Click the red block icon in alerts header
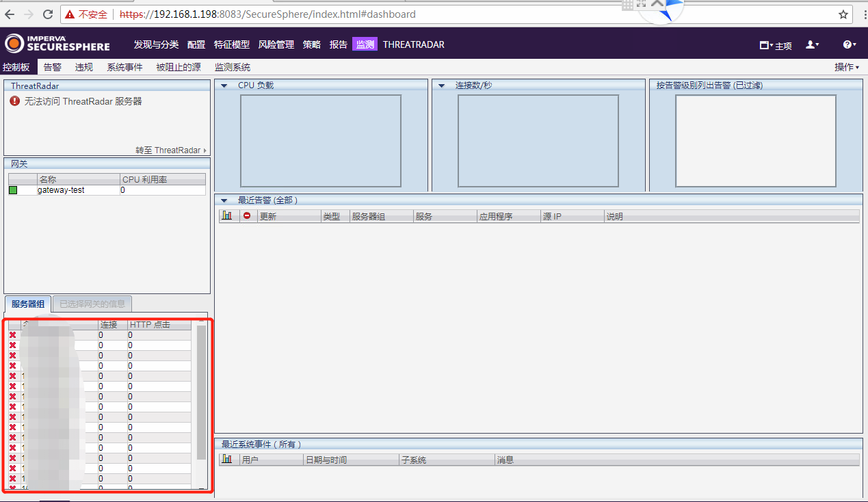This screenshot has height=502, width=868. [x=247, y=215]
